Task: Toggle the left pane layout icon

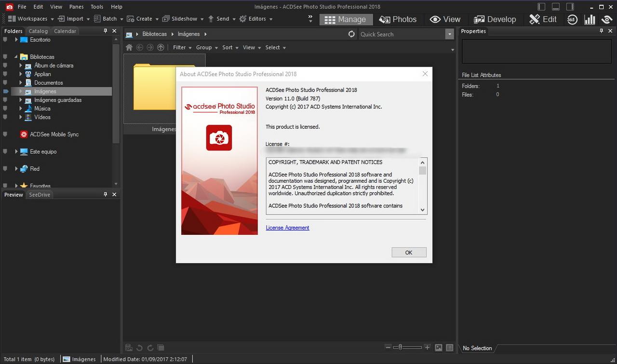Action: [541, 7]
